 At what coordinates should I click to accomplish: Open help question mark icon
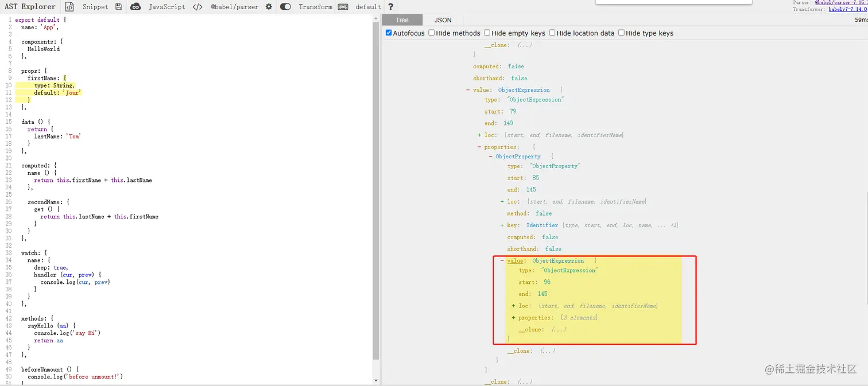[391, 7]
